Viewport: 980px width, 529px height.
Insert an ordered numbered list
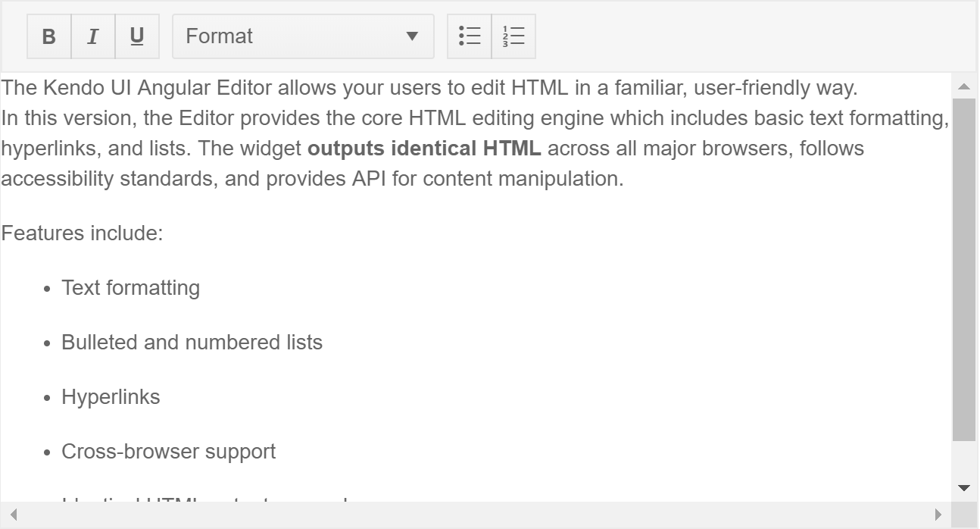(513, 36)
